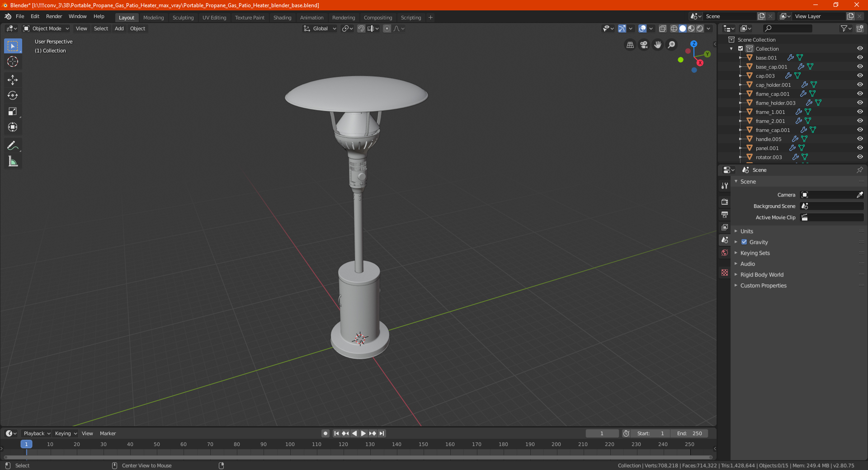
Task: Toggle camera view icon in viewport
Action: 644,45
